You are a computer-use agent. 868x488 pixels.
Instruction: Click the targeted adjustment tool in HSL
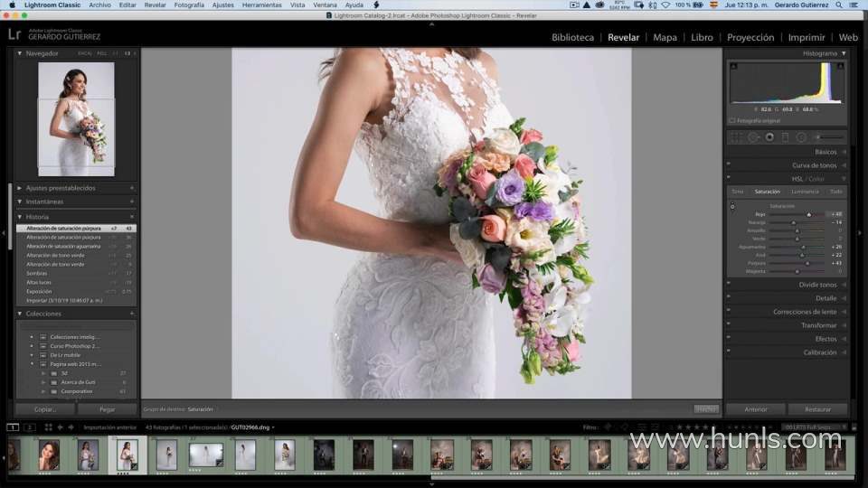tap(732, 207)
